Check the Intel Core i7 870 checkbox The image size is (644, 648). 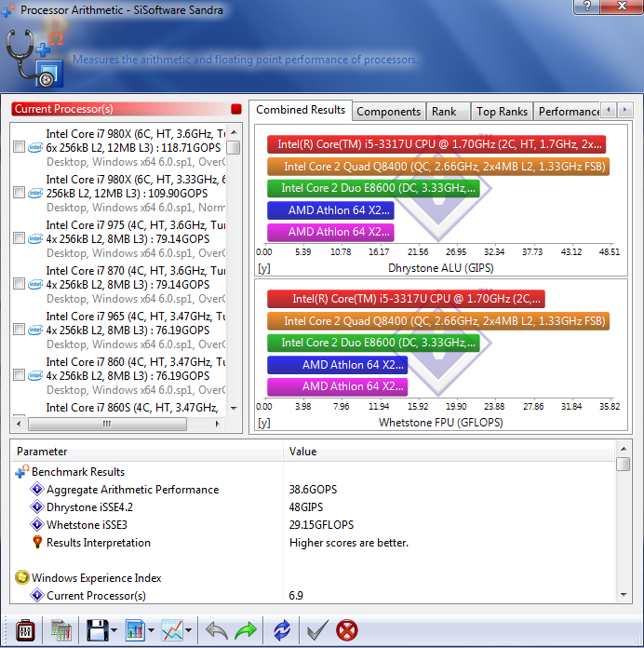point(19,284)
